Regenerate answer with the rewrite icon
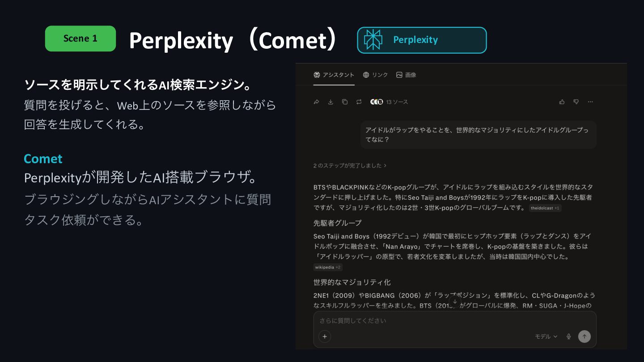Image resolution: width=644 pixels, height=362 pixels. click(x=359, y=102)
